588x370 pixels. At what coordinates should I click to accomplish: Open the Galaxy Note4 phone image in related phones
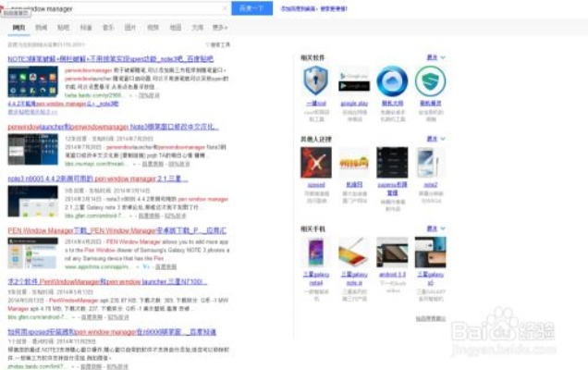tap(316, 252)
